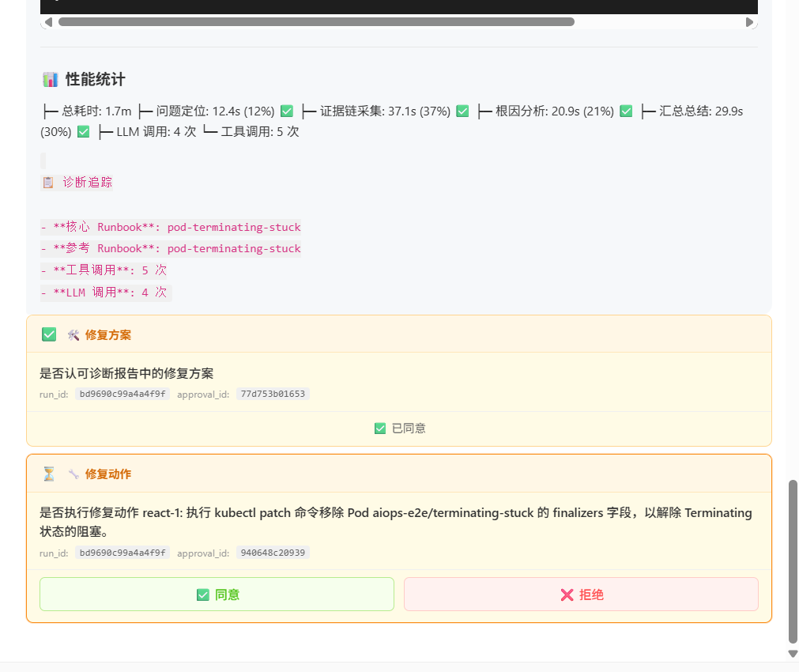Click the bar chart icon beside 性能统计
This screenshot has height=672, width=799.
pyautogui.click(x=50, y=80)
